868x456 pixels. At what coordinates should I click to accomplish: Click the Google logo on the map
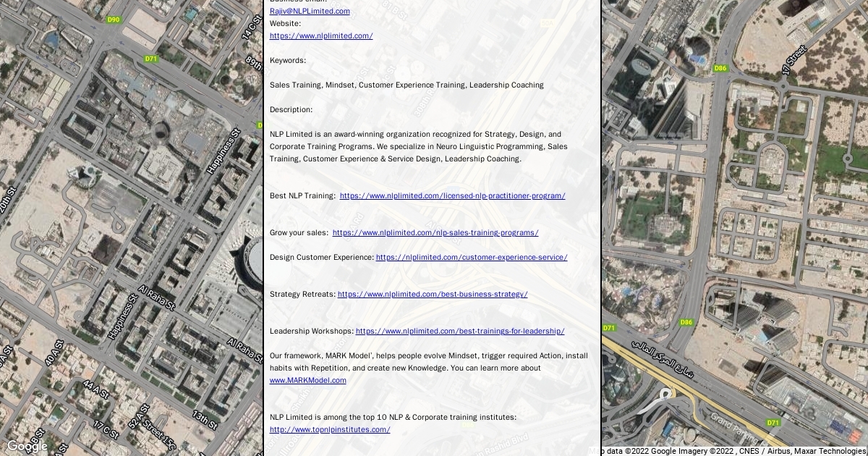27,446
